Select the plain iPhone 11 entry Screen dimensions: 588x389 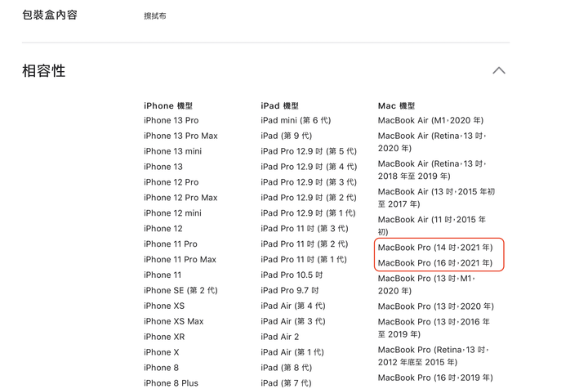163,275
